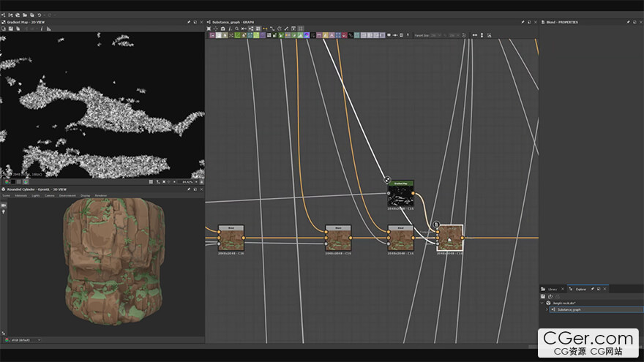Toggle the tiling grid in 2D view
Viewport: 644px width, 362px height.
(x=151, y=181)
